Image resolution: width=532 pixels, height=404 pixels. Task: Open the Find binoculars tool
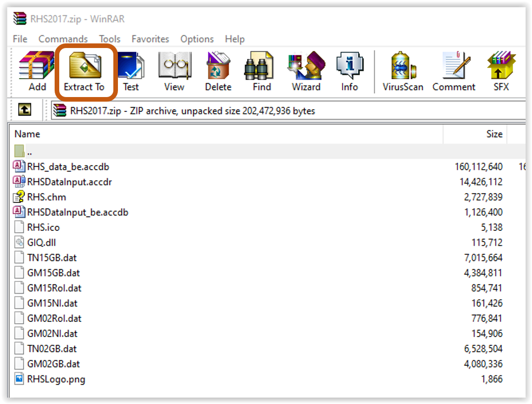(x=261, y=72)
